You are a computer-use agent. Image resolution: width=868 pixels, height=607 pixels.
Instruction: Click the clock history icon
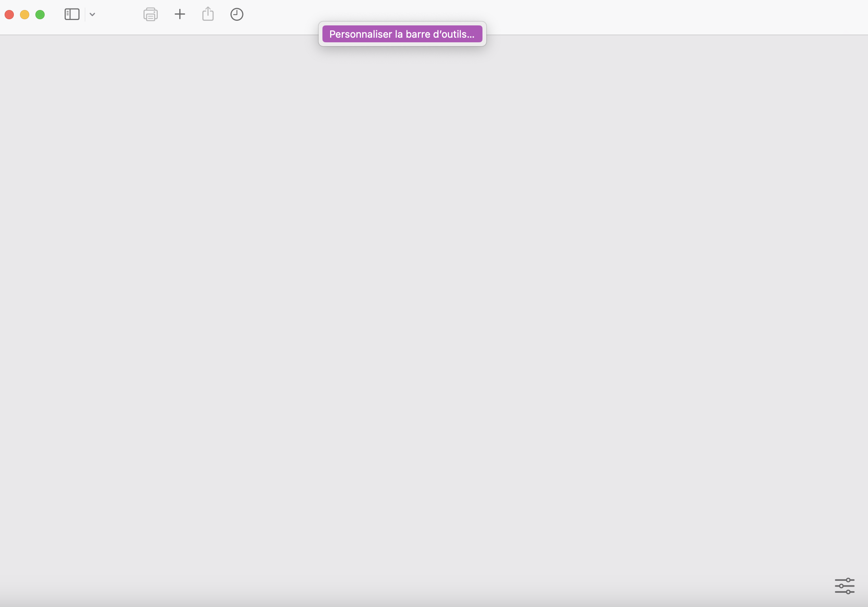(x=237, y=15)
